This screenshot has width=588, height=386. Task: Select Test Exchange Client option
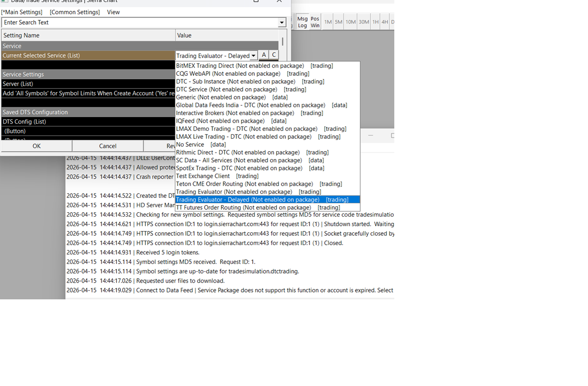pyautogui.click(x=267, y=176)
